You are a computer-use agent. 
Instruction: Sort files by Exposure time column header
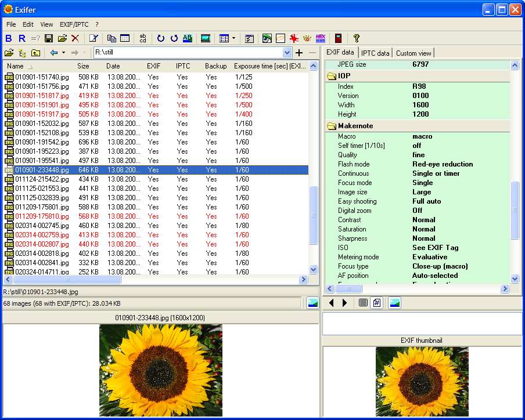tap(270, 66)
